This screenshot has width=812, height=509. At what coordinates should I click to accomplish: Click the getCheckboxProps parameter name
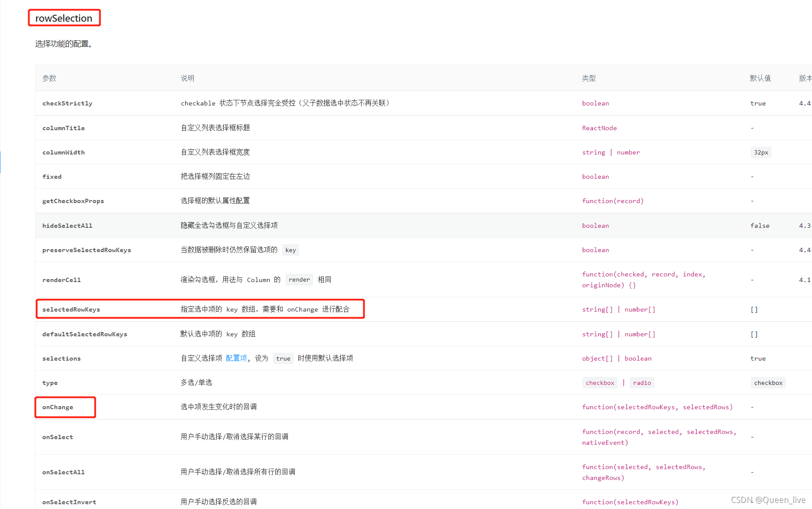73,200
